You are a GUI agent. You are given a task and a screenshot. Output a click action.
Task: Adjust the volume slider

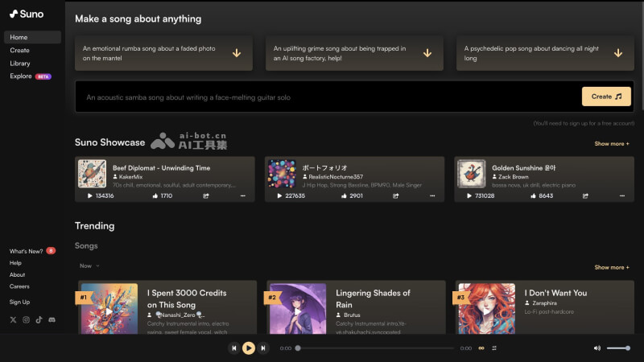[618, 348]
